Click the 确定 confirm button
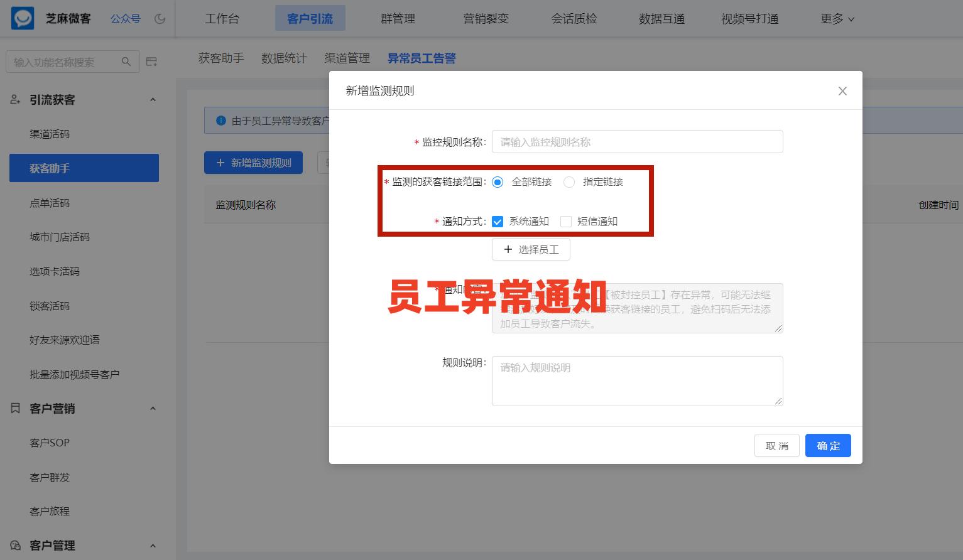The image size is (963, 560). (x=827, y=445)
